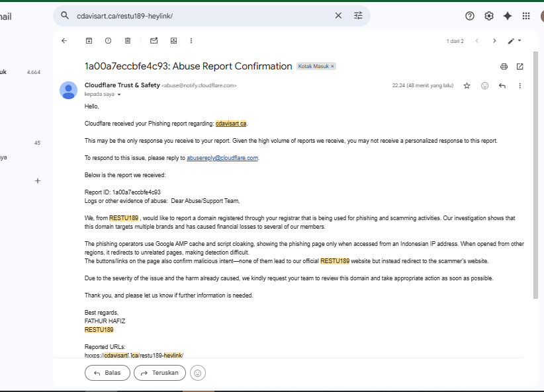Report this email as spam
The height and width of the screenshot is (392, 544).
click(x=109, y=41)
